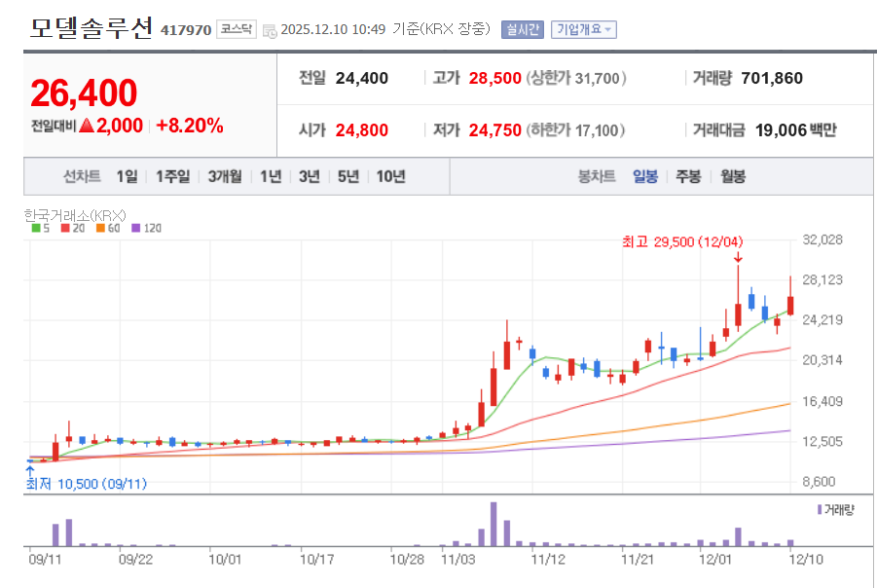Select the 일봉 daily candle chart
Viewport: 877px width, 588px height.
[645, 176]
